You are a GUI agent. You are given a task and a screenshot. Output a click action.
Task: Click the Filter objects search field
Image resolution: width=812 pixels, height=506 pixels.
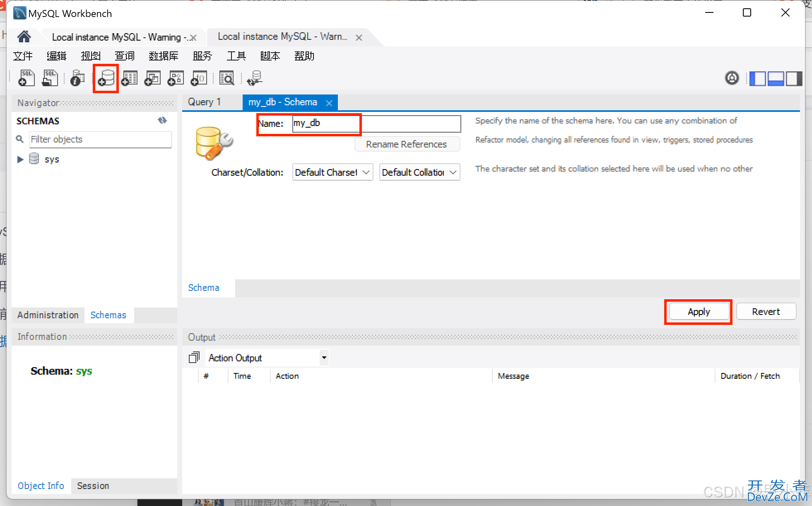pyautogui.click(x=101, y=140)
